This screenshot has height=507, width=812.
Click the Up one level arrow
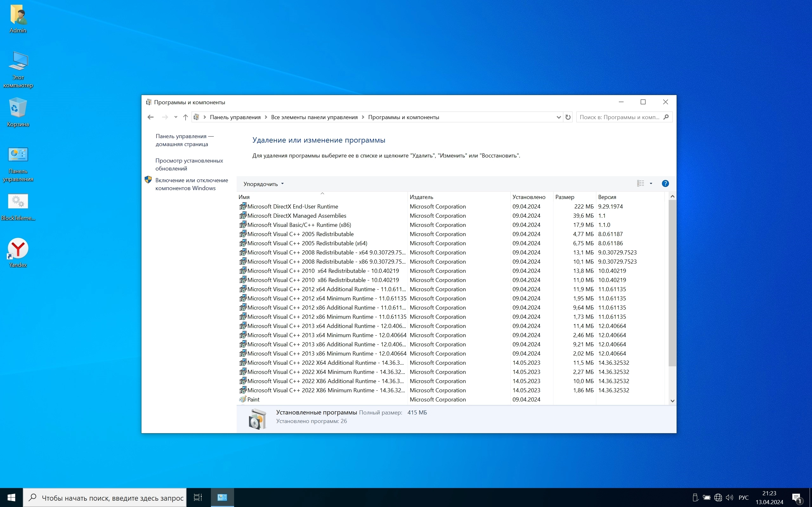185,117
